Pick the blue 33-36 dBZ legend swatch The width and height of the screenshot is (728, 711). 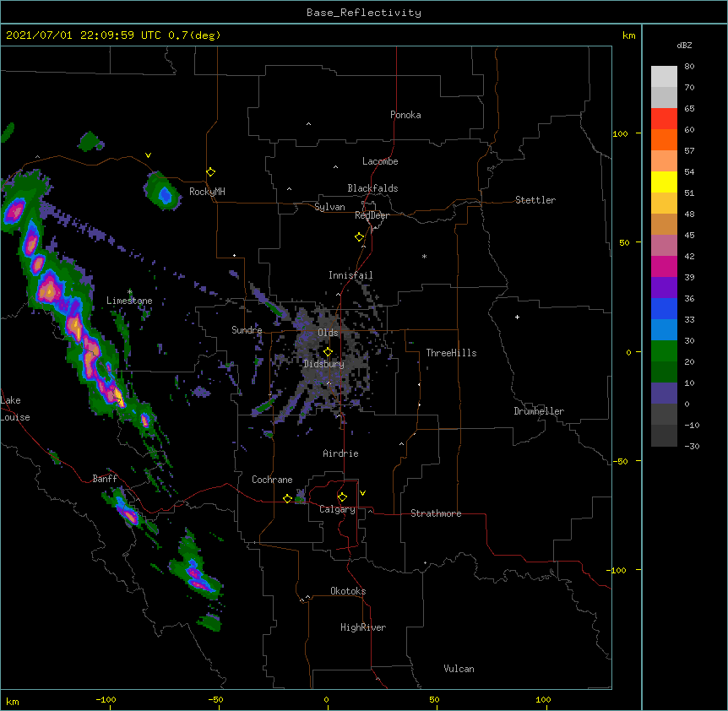[x=664, y=308]
